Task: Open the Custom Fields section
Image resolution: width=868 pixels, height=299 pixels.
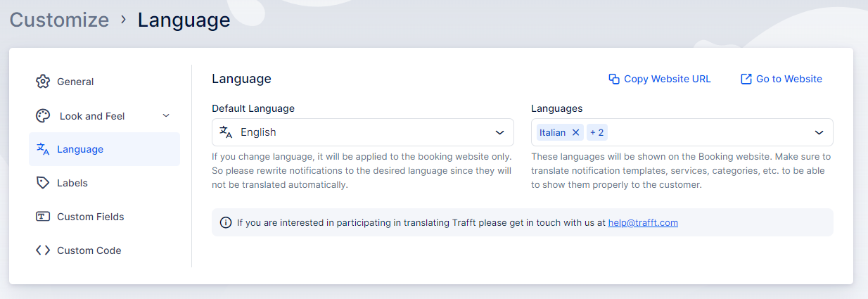Action: pyautogui.click(x=90, y=217)
